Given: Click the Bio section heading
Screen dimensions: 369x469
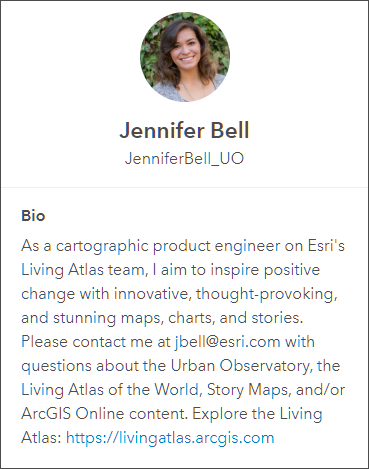Looking at the screenshot, I should [33, 216].
